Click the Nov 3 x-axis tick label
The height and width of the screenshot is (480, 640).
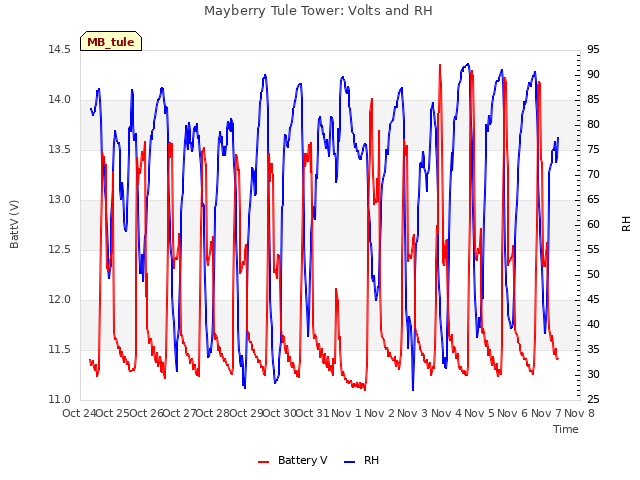(413, 413)
